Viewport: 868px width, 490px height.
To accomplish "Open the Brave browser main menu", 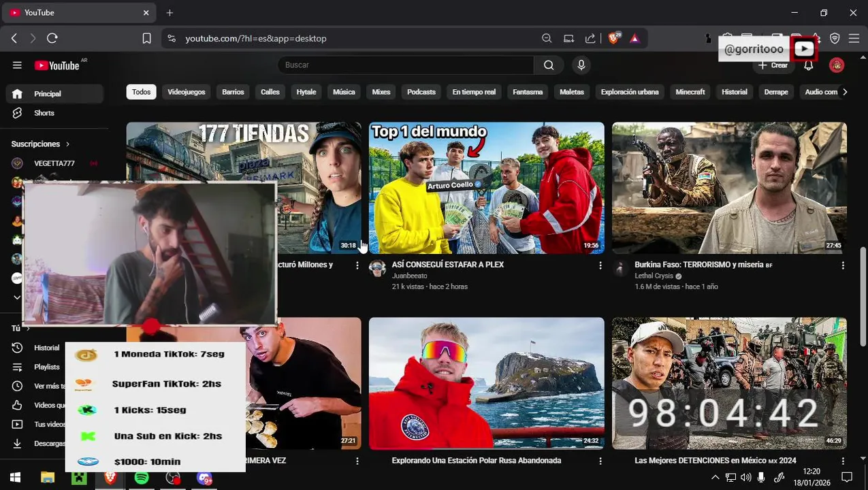I will click(854, 39).
